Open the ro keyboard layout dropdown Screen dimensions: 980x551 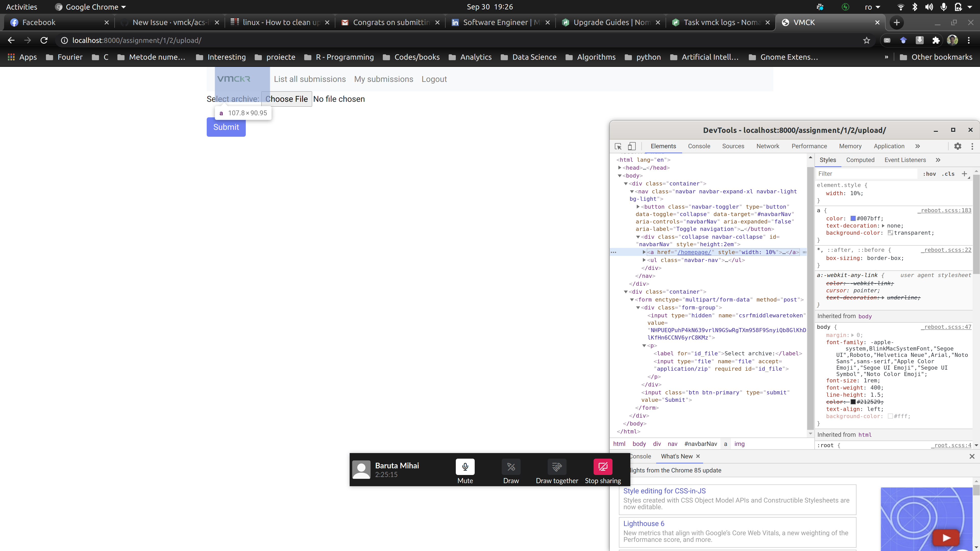pos(873,7)
